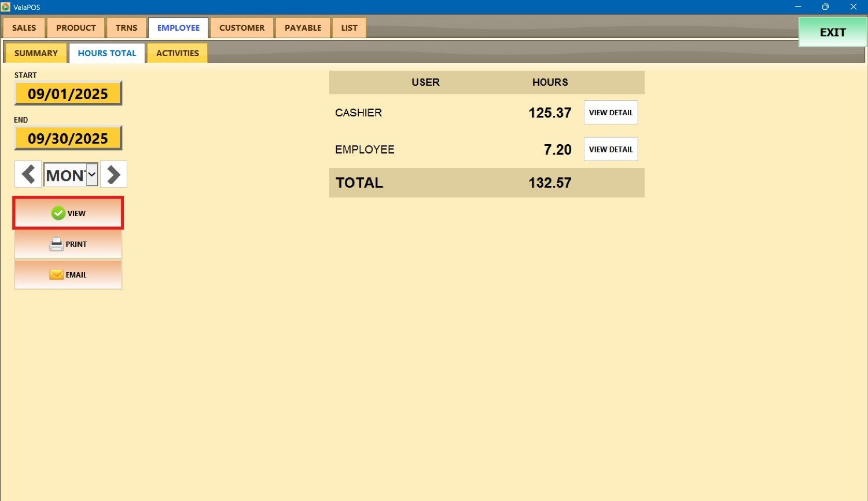Click the VelaPOS app icon in title bar
The height and width of the screenshot is (501, 868).
(x=6, y=7)
